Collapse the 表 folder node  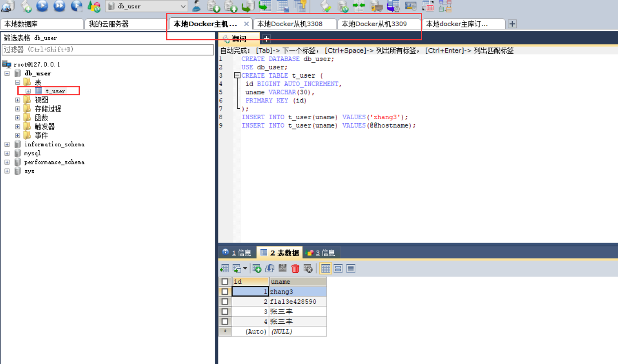(18, 82)
